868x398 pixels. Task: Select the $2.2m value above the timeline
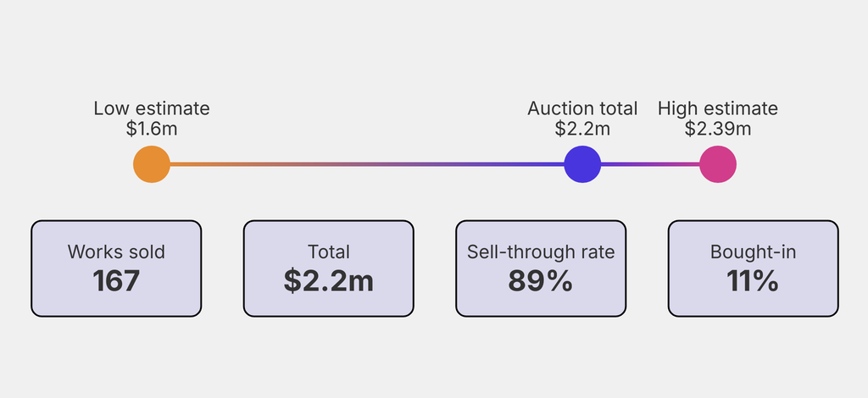[582, 129]
